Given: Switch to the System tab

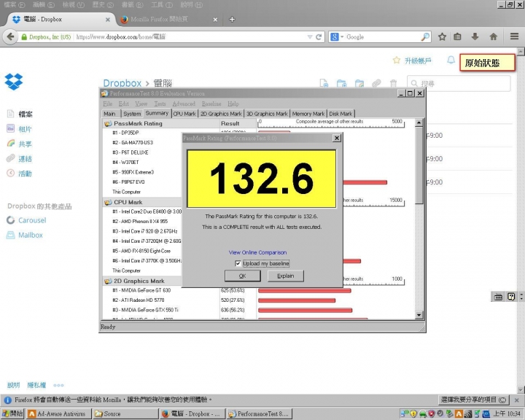Looking at the screenshot, I should (132, 114).
